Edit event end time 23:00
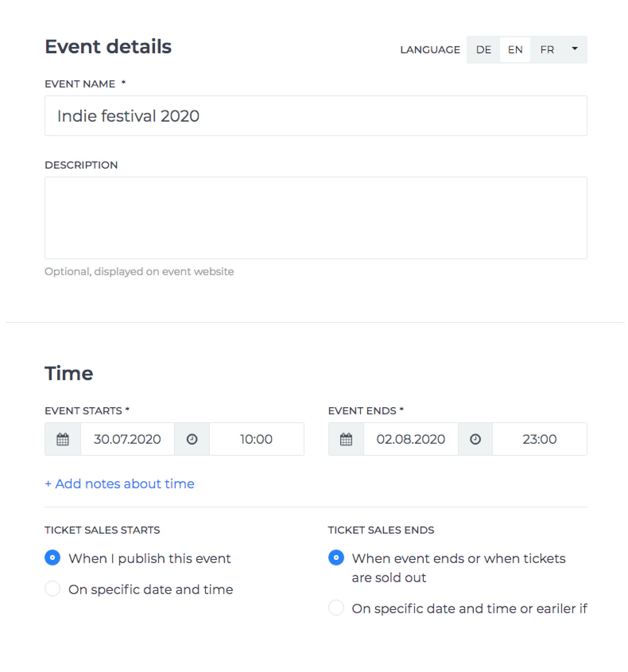 point(539,439)
